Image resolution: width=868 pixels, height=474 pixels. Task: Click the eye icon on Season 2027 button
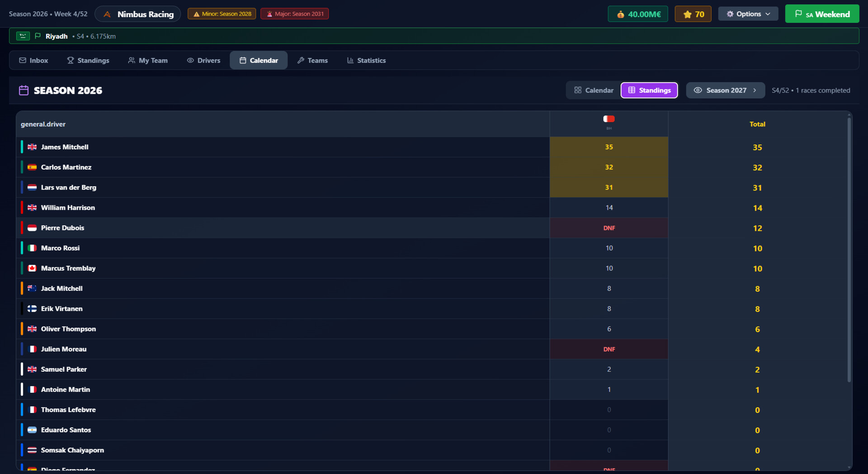[698, 90]
